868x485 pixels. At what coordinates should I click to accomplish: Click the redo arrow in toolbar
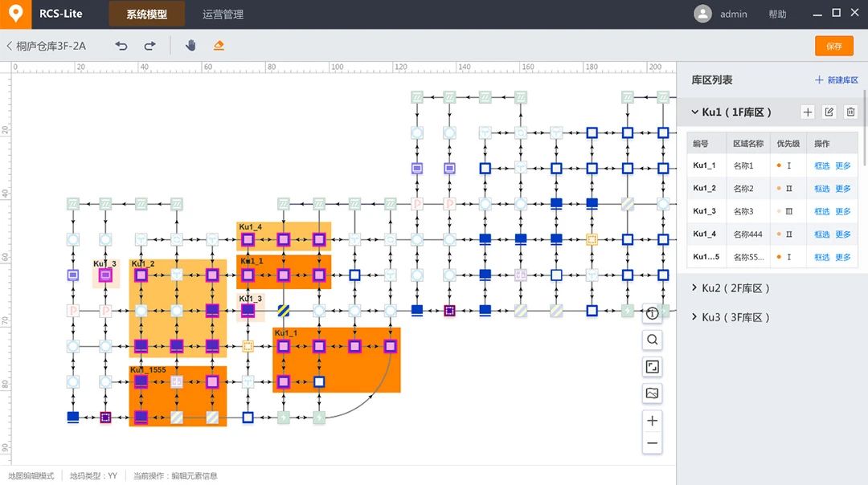click(x=149, y=46)
